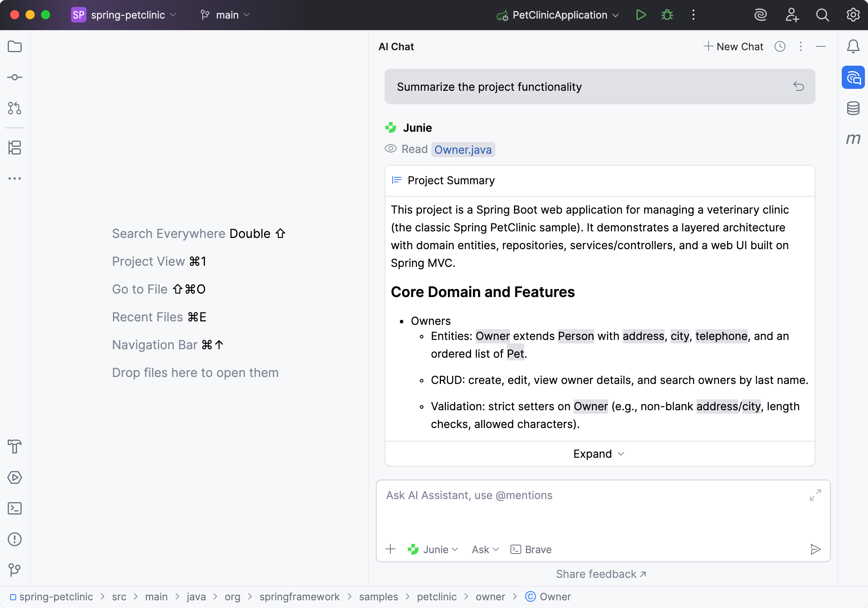Start a New Chat
This screenshot has height=608, width=868.
733,47
